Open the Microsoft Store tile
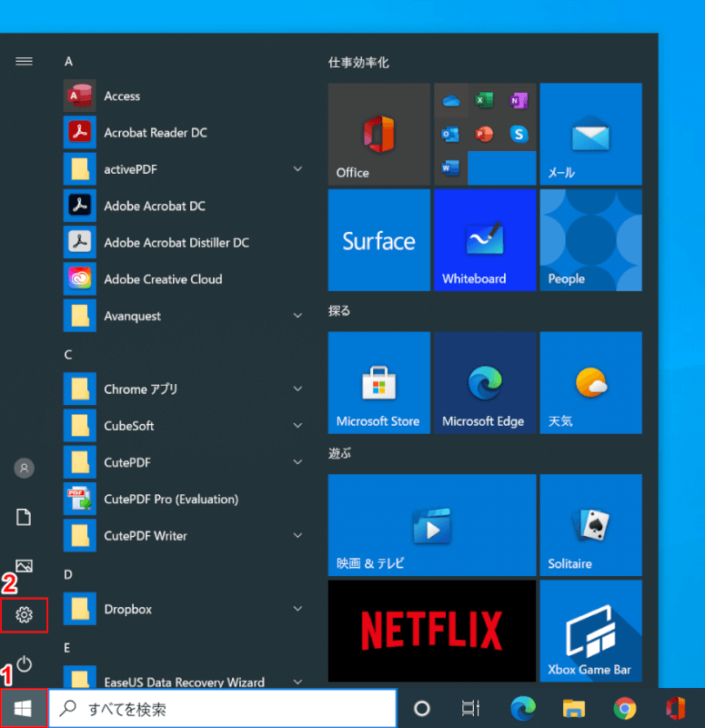This screenshot has height=728, width=705. (379, 382)
